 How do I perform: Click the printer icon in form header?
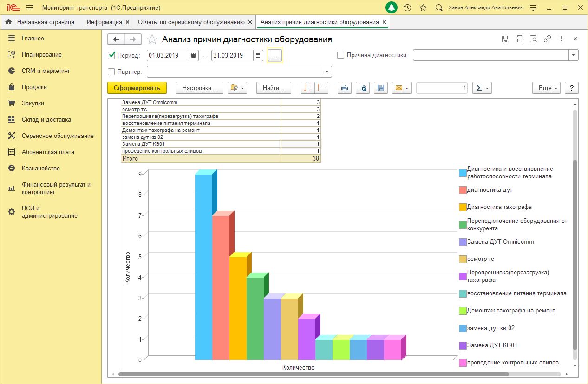[x=520, y=39]
